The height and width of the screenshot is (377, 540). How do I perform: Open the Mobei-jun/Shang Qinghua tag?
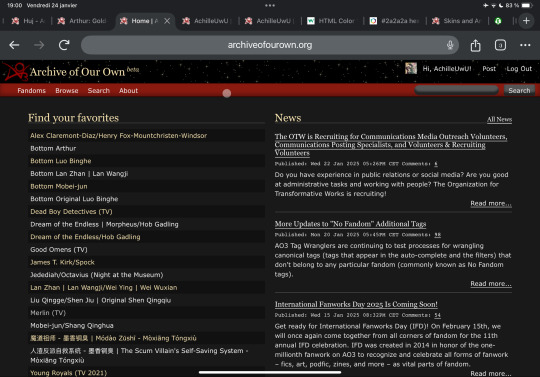click(x=72, y=326)
